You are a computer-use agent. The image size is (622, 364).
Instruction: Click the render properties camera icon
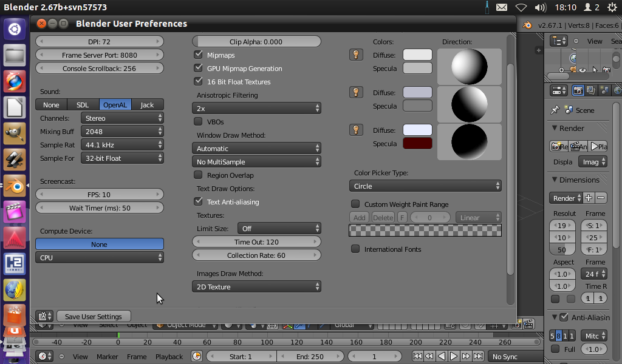click(578, 90)
